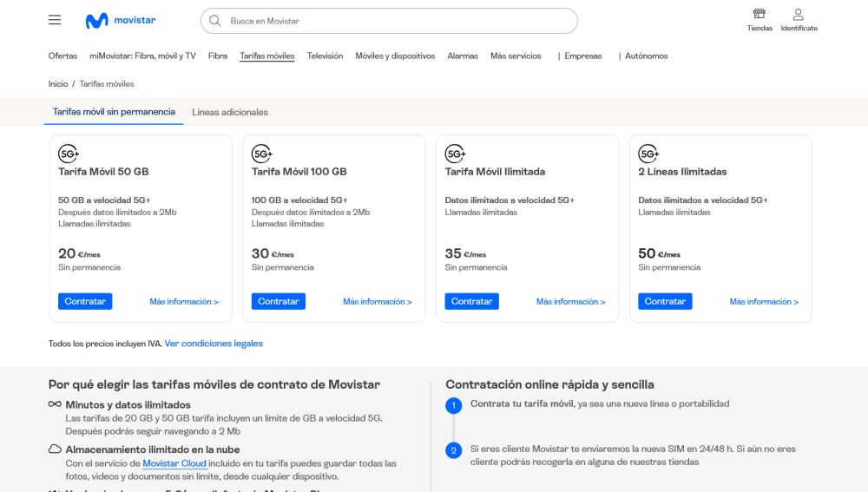Open Ver condiciones legales link
Image resolution: width=868 pixels, height=492 pixels.
tap(214, 343)
